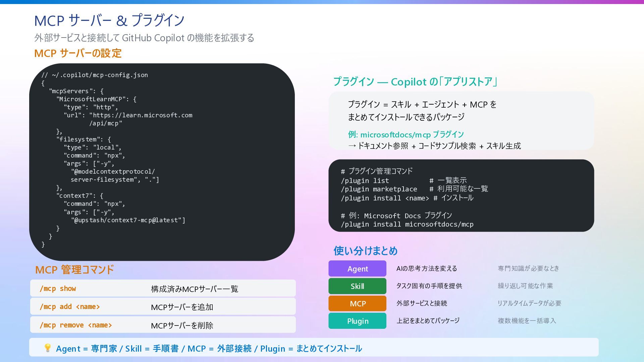The width and height of the screenshot is (644, 362).
Task: Click the @upstash/context7-mcp@latest argument
Action: point(128,220)
